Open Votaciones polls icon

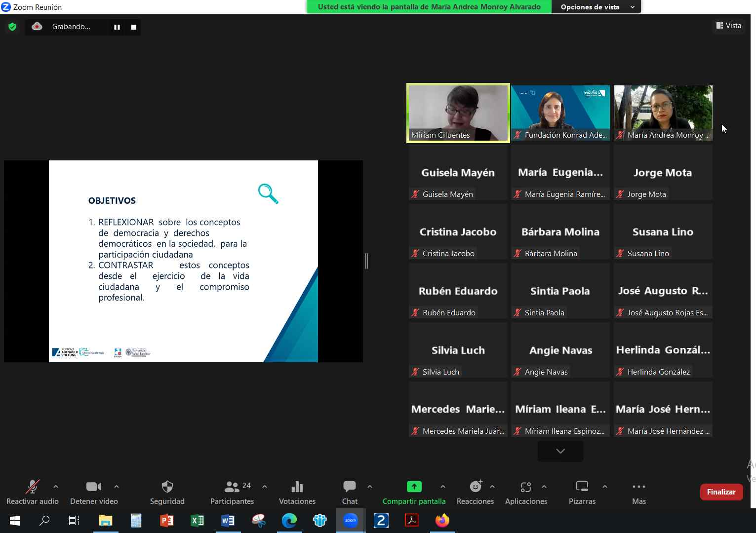click(x=297, y=487)
